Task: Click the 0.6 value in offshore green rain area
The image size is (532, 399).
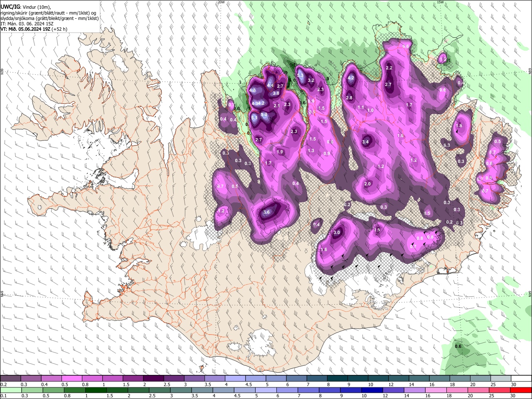Action: pos(458,346)
